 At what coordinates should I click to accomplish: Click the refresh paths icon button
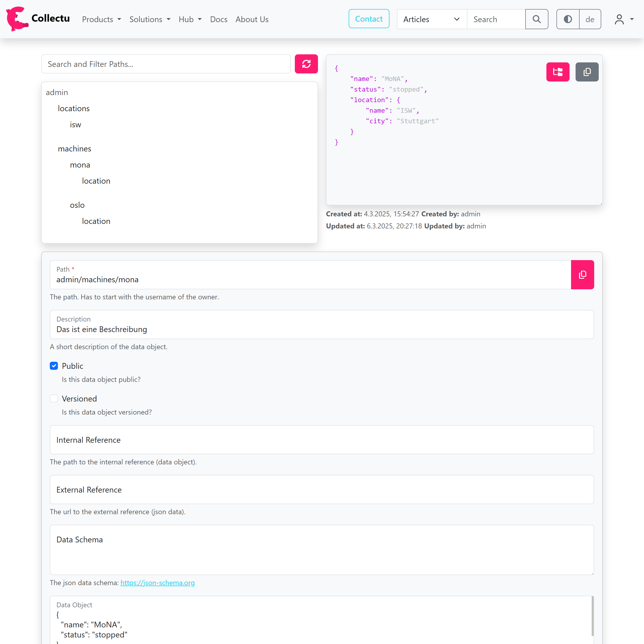tap(306, 64)
